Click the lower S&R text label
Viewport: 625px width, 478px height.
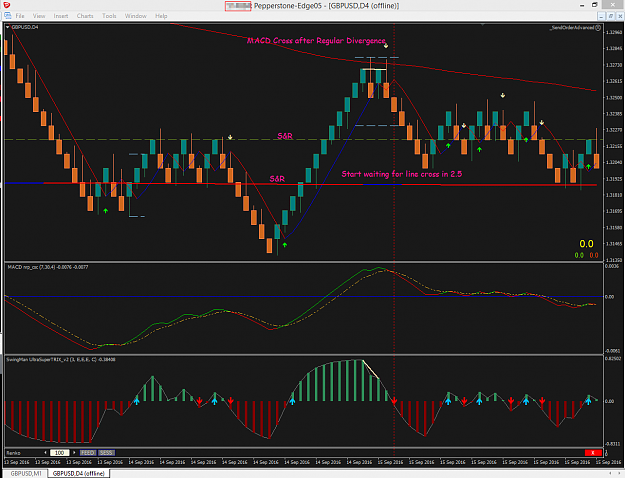277,179
